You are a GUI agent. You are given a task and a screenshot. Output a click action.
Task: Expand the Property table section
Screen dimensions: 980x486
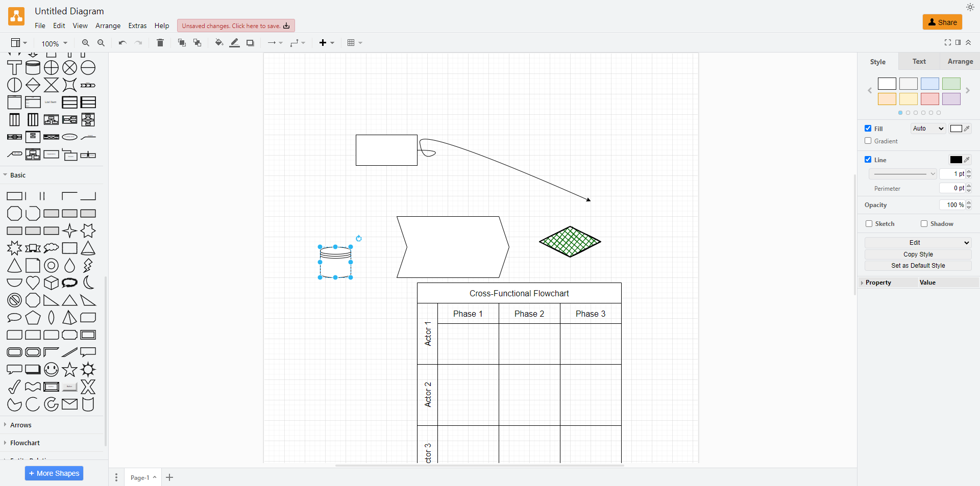point(862,283)
